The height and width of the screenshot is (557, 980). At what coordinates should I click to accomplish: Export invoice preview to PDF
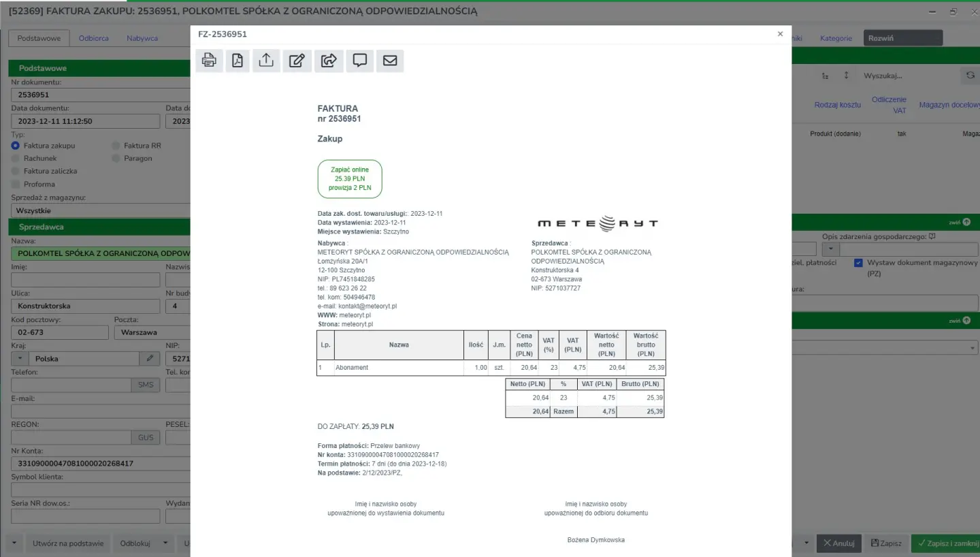[x=238, y=61]
